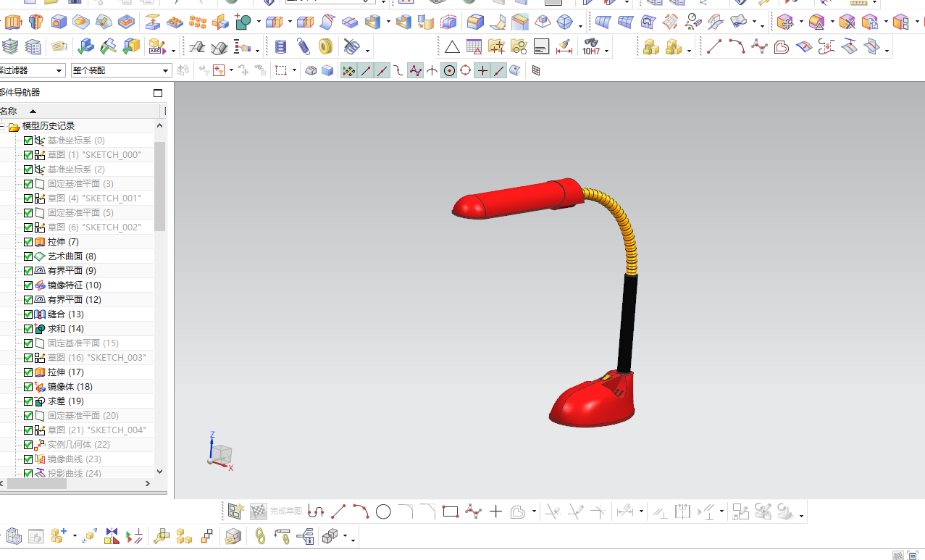Select the Rectangle sketch tool
This screenshot has width=925, height=560.
point(451,511)
